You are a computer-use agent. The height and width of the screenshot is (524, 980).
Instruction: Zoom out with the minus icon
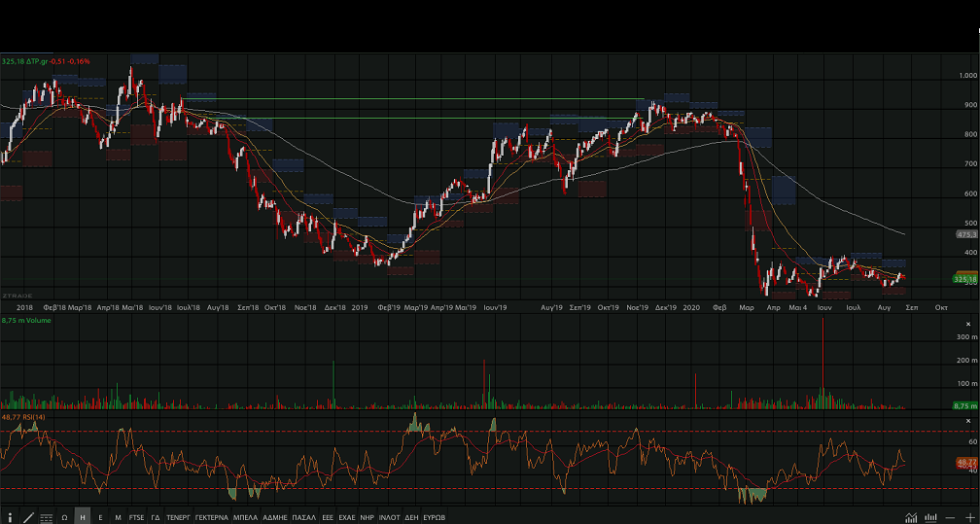[949, 517]
